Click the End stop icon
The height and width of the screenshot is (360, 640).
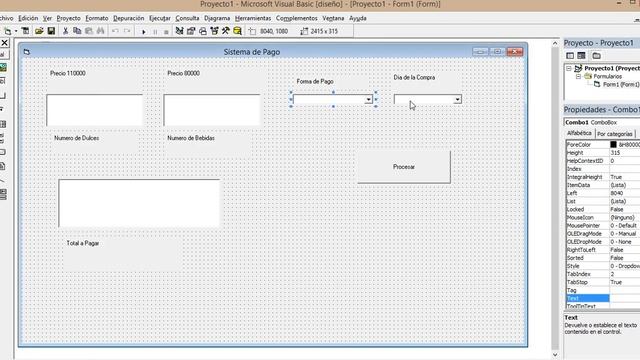[x=166, y=31]
